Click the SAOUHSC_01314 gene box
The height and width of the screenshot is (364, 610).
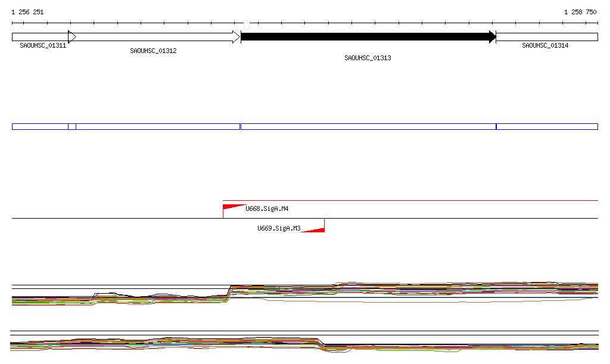pos(546,37)
